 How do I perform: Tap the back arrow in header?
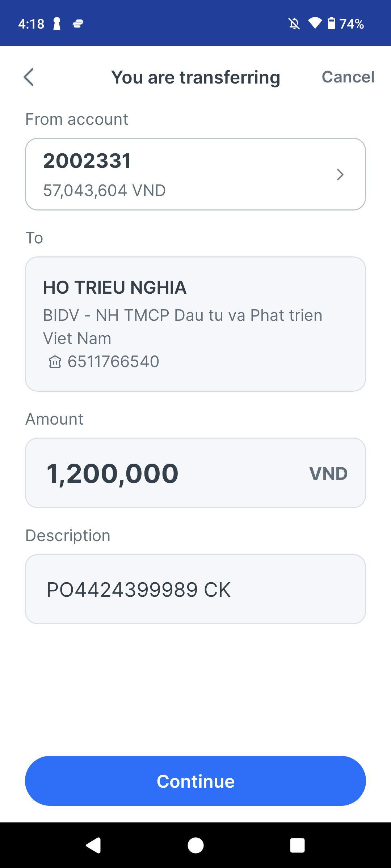[x=29, y=77]
